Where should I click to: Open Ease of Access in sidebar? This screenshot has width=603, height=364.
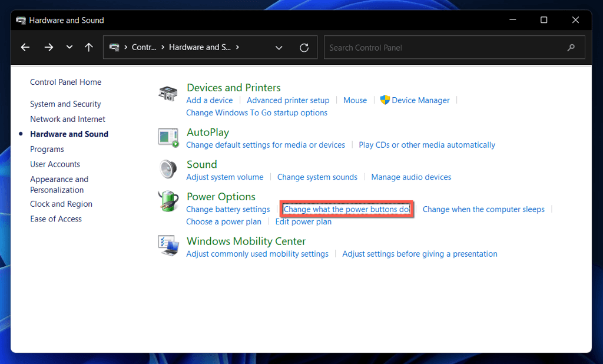56,219
